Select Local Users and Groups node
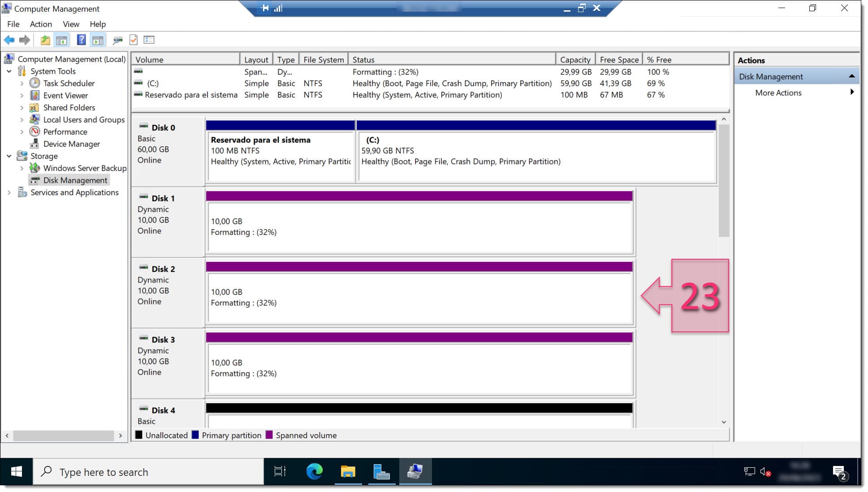Viewport: 868px width, 492px height. (x=84, y=120)
